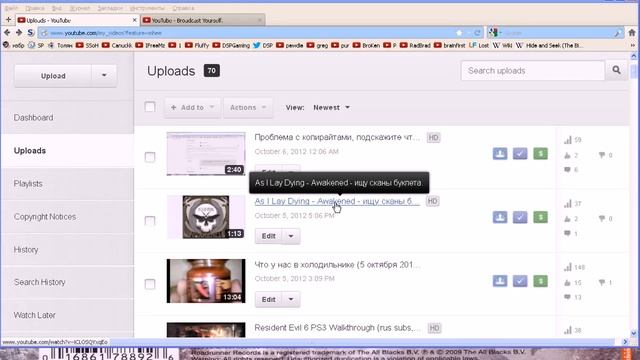Close the Uploads - YouTube tab
This screenshot has width=640, height=360.
[135, 20]
